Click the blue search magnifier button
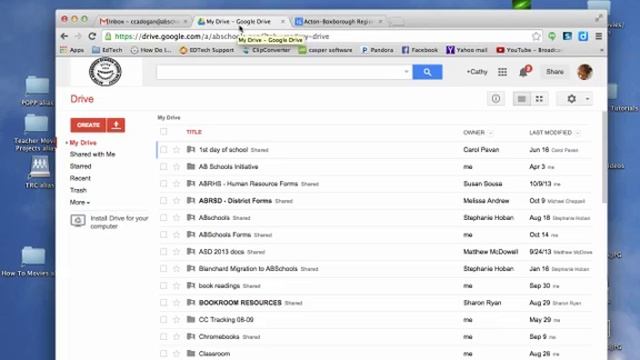 pyautogui.click(x=427, y=72)
